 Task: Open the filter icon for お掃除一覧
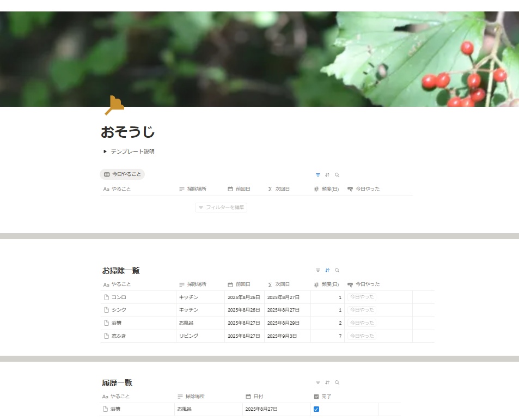pos(317,270)
